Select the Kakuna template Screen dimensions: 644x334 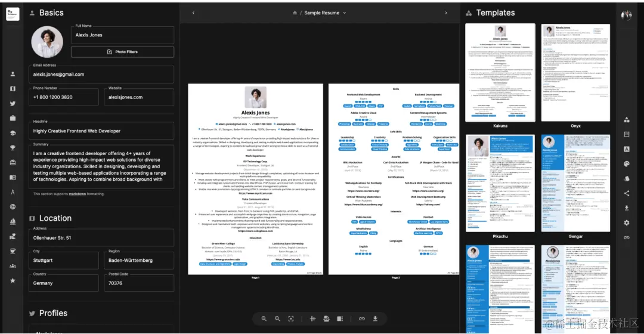click(500, 73)
